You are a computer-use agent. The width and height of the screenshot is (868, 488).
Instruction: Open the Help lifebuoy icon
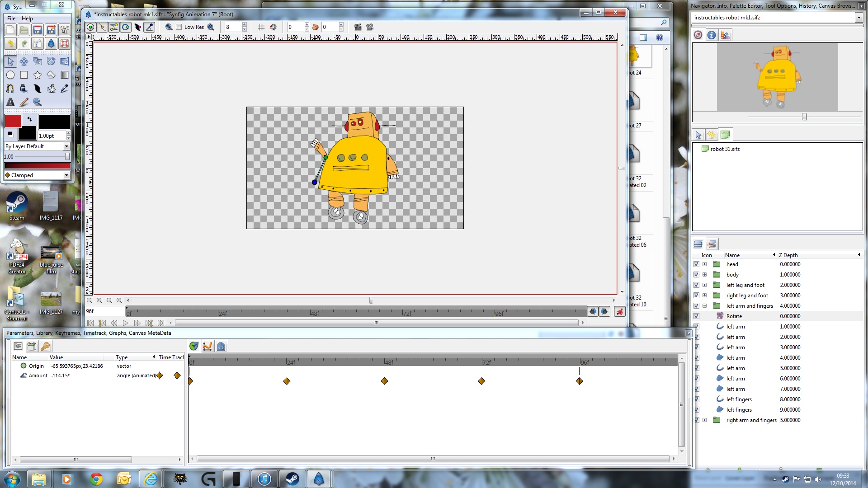pos(65,43)
